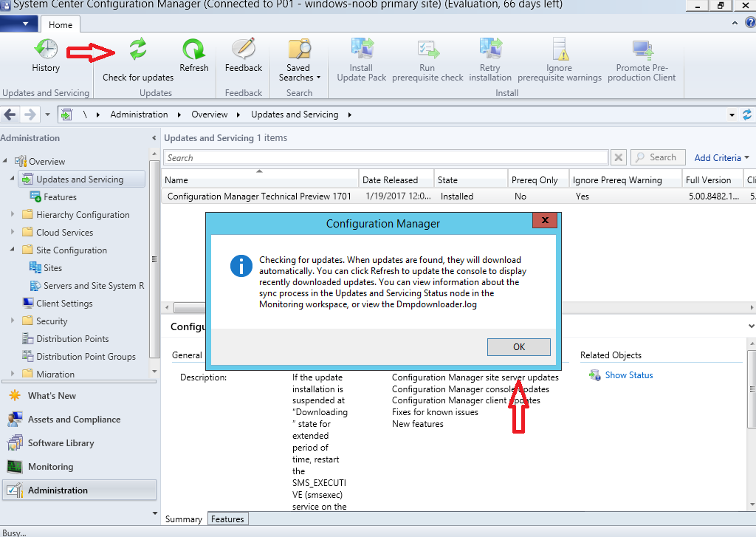Expand the Hierarchy Configuration folder
This screenshot has height=537, width=756.
tap(13, 214)
